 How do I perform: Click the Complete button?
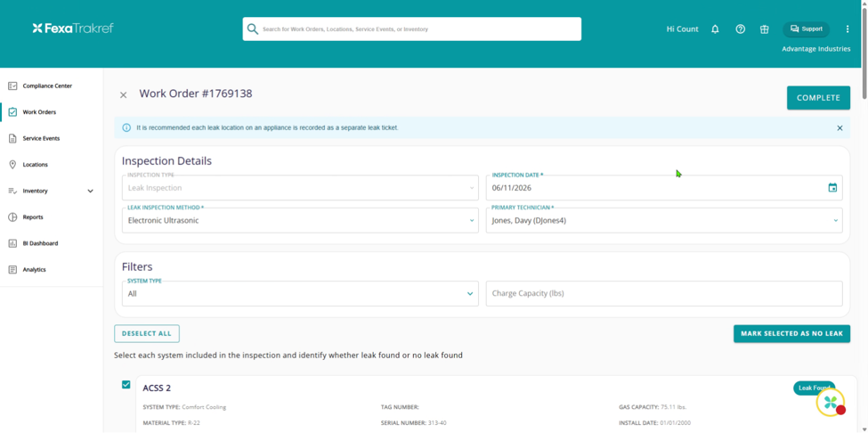coord(818,98)
